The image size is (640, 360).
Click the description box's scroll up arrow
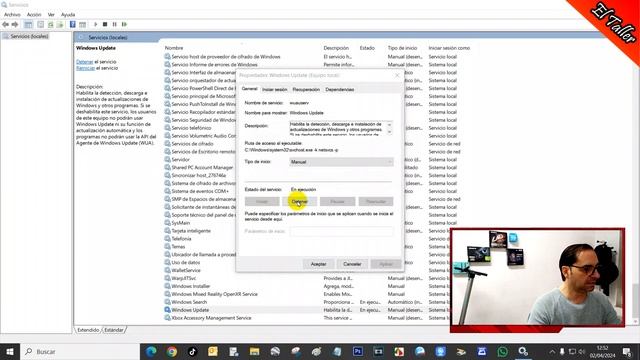(x=389, y=124)
